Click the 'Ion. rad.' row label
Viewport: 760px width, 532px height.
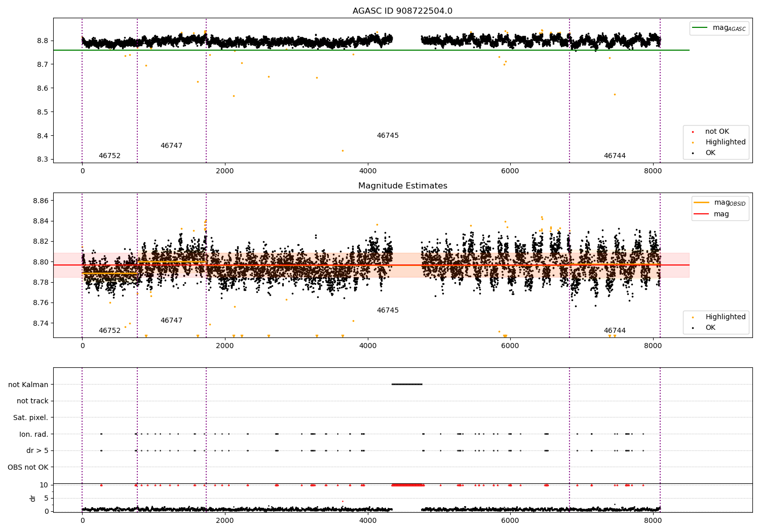[x=34, y=434]
